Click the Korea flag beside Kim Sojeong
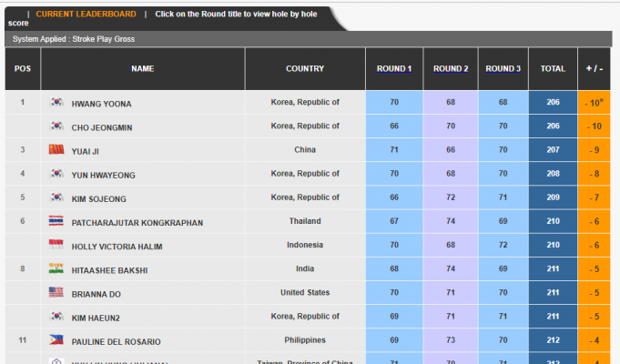Screen dimensions: 620x364 (x=56, y=197)
